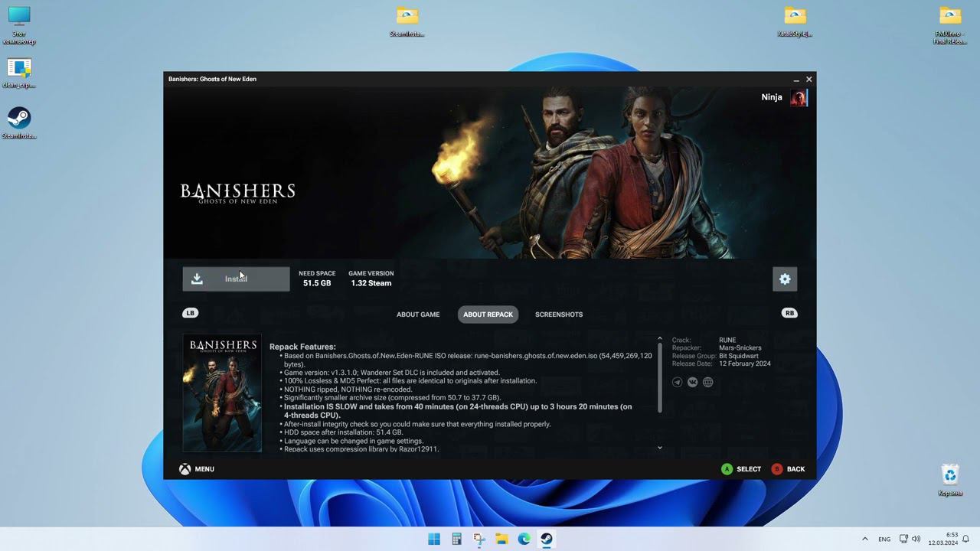This screenshot has height=551, width=980.
Task: Click the Banishers cover art thumbnail
Action: click(x=222, y=393)
